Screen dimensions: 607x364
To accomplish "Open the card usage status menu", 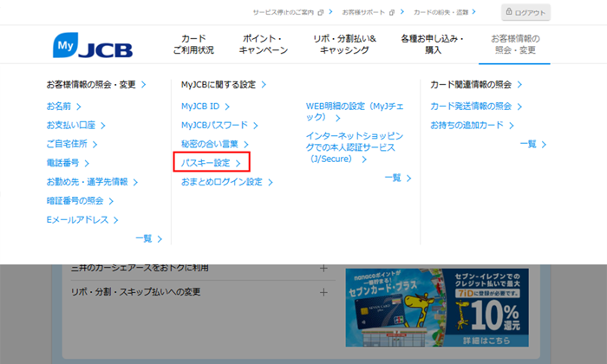I will pyautogui.click(x=193, y=45).
